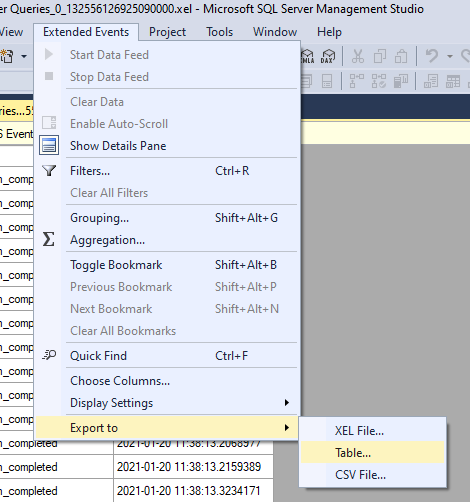
Task: Go to Next Bookmark
Action: pyautogui.click(x=167, y=309)
